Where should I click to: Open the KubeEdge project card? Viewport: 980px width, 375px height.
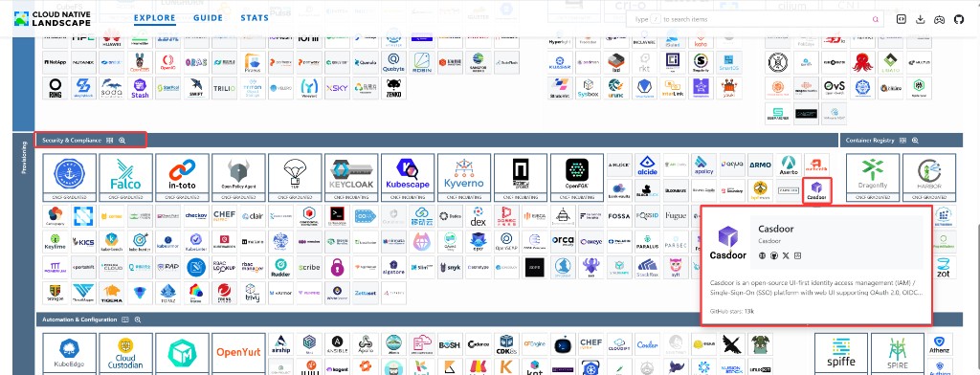pos(69,354)
